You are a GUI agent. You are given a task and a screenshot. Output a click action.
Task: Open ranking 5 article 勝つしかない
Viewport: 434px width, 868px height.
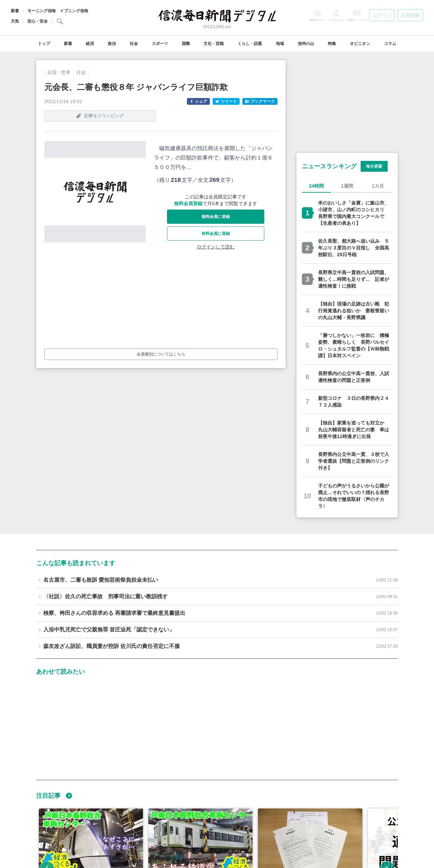[347, 345]
